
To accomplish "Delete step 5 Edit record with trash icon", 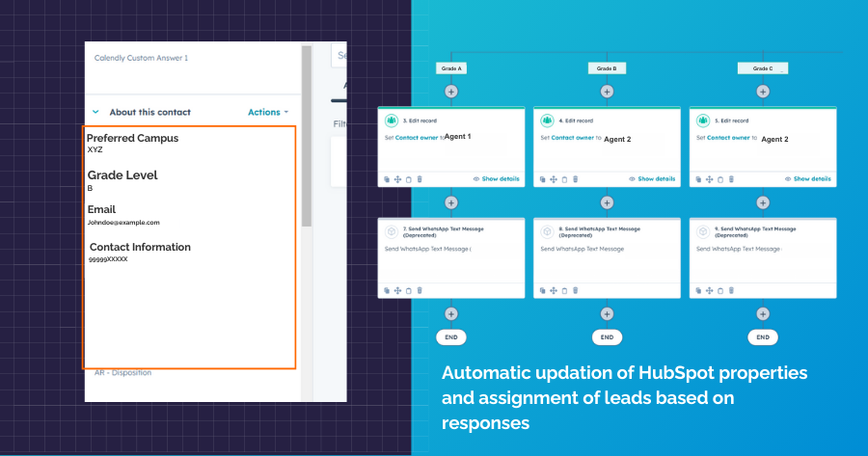I will pyautogui.click(x=731, y=179).
